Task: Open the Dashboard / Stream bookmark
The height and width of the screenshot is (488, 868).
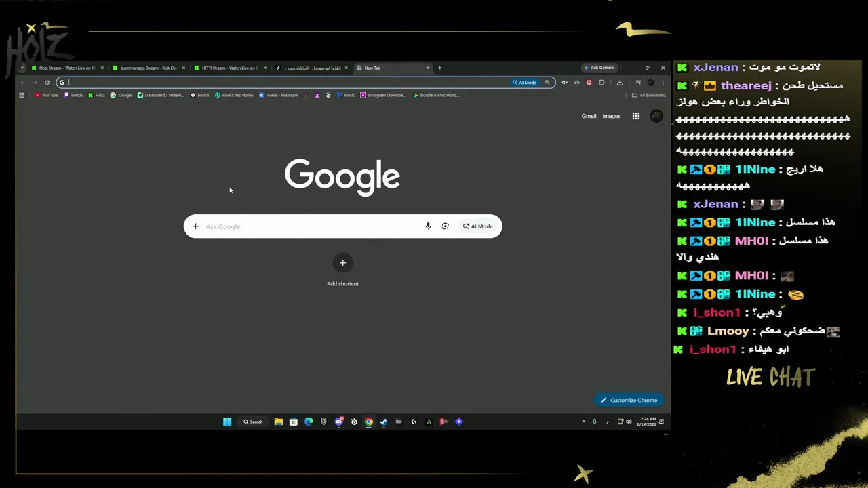Action: click(161, 96)
